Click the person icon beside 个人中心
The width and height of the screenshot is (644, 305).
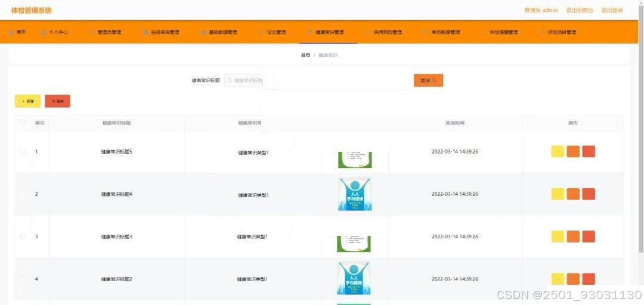coord(44,32)
